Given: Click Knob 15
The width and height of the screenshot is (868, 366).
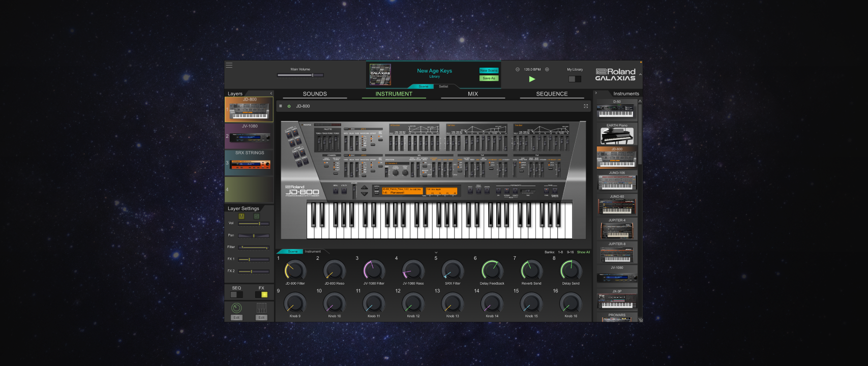Looking at the screenshot, I should point(531,303).
